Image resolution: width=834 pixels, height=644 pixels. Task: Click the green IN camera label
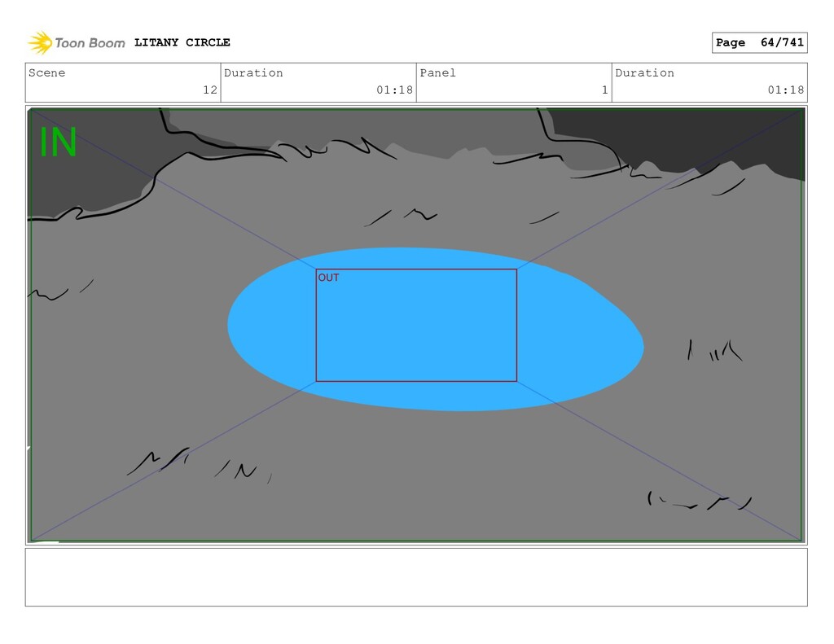tap(58, 142)
